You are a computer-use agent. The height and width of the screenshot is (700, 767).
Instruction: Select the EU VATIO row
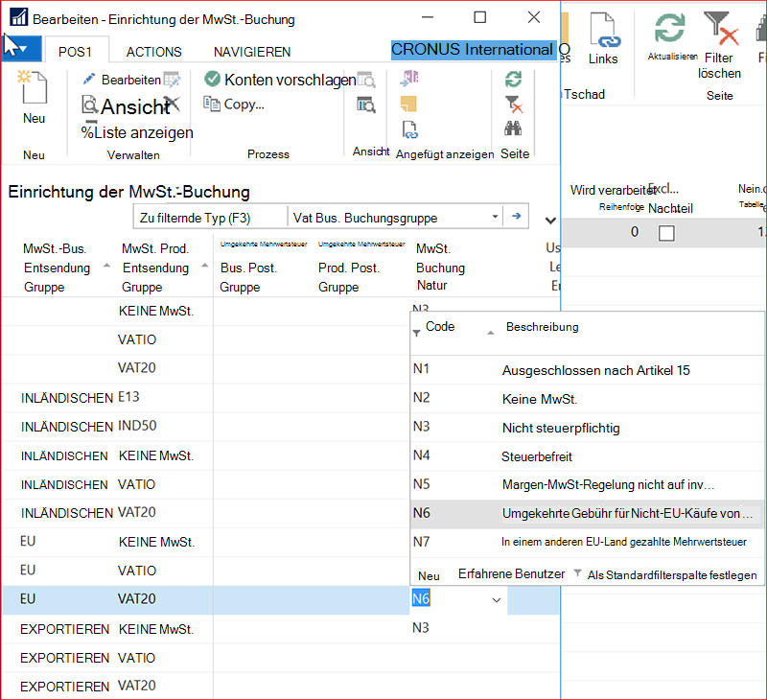click(x=205, y=571)
